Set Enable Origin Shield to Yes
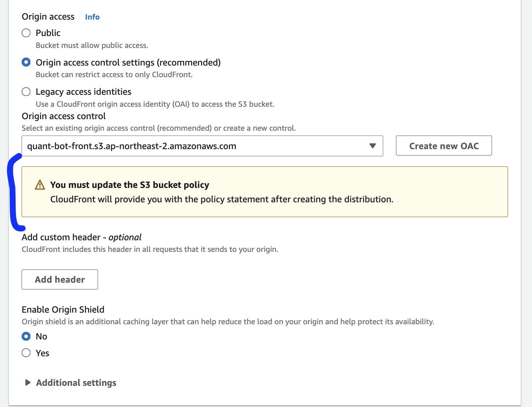532x407 pixels. click(26, 353)
